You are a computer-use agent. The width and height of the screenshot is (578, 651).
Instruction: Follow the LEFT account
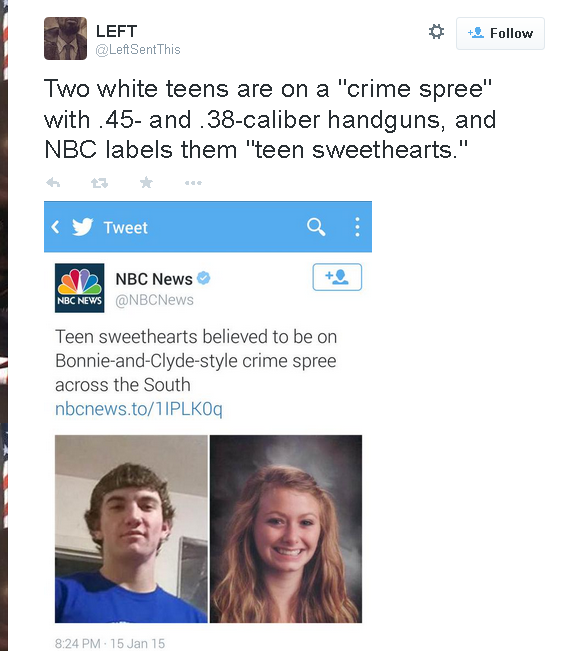(500, 33)
